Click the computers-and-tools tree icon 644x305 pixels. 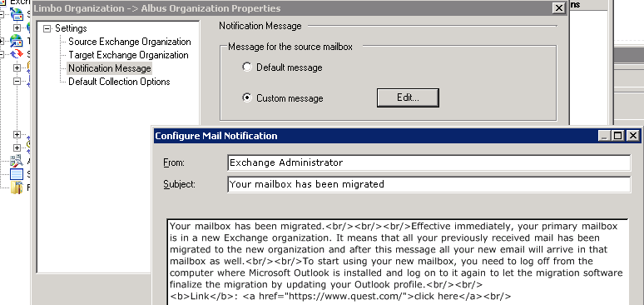pyautogui.click(x=17, y=161)
